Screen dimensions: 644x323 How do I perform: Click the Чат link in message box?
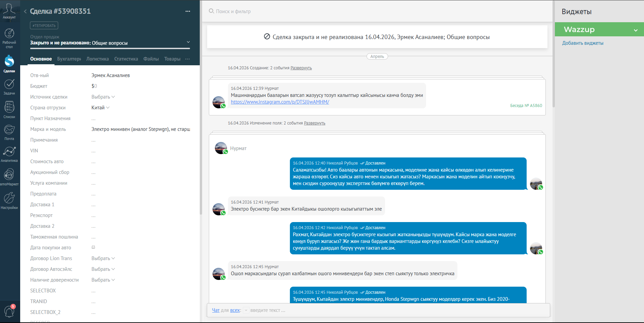pos(216,310)
